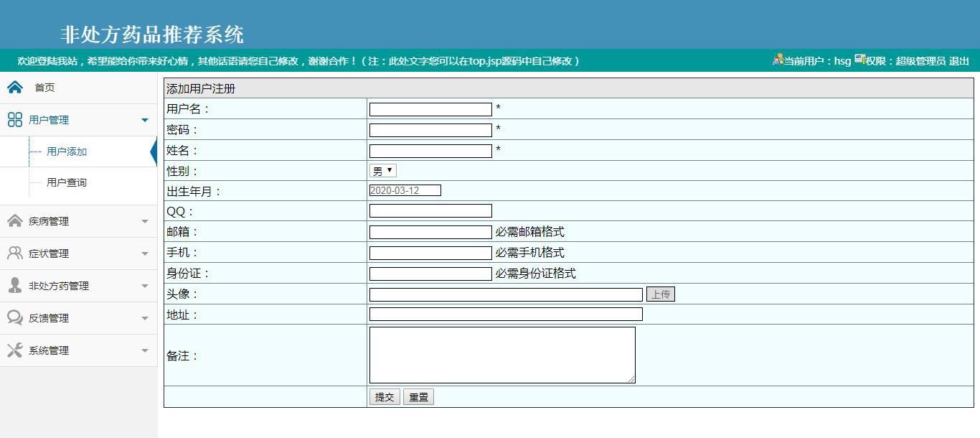The height and width of the screenshot is (438, 980).
Task: Click the 上传 upload button
Action: 661,294
